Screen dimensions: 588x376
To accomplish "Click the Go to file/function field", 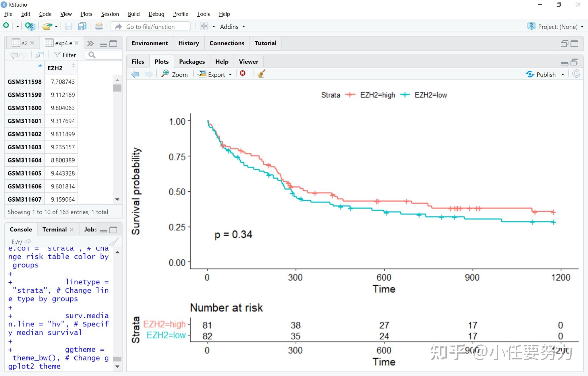I will (x=150, y=27).
